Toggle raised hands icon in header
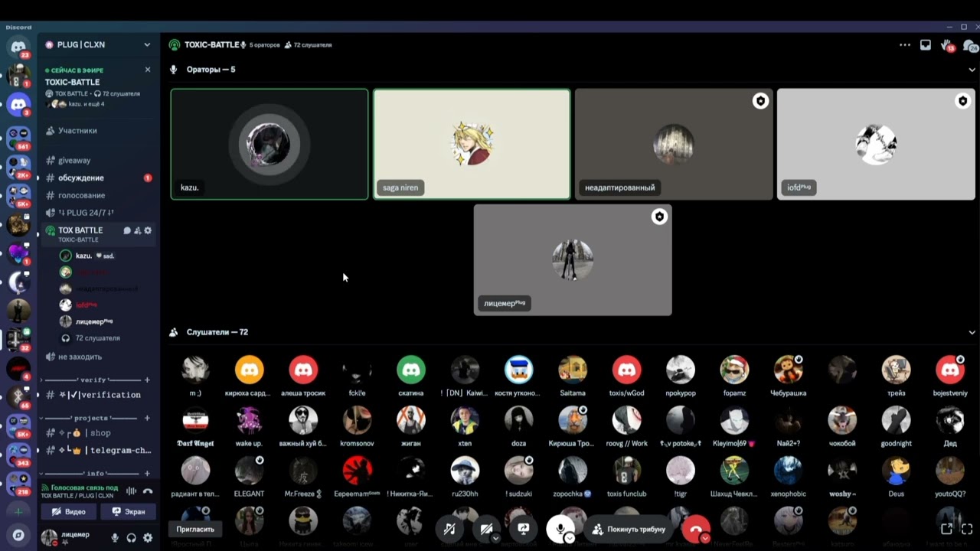Image resolution: width=980 pixels, height=551 pixels. point(948,46)
